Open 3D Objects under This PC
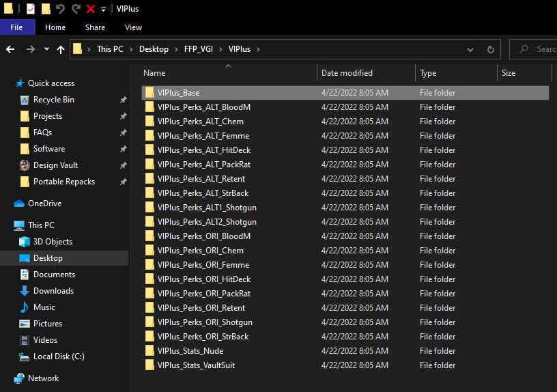Screen dimensions: 557x392 53,241
